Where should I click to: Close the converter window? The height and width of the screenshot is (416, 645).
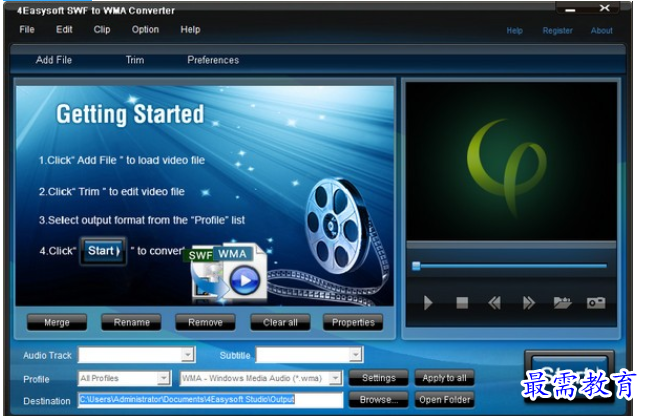pyautogui.click(x=604, y=8)
